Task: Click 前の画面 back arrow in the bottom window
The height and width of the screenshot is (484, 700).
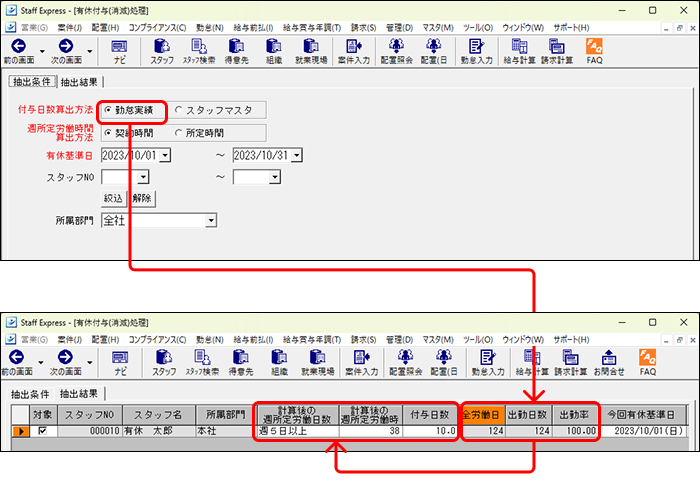Action: tap(17, 363)
